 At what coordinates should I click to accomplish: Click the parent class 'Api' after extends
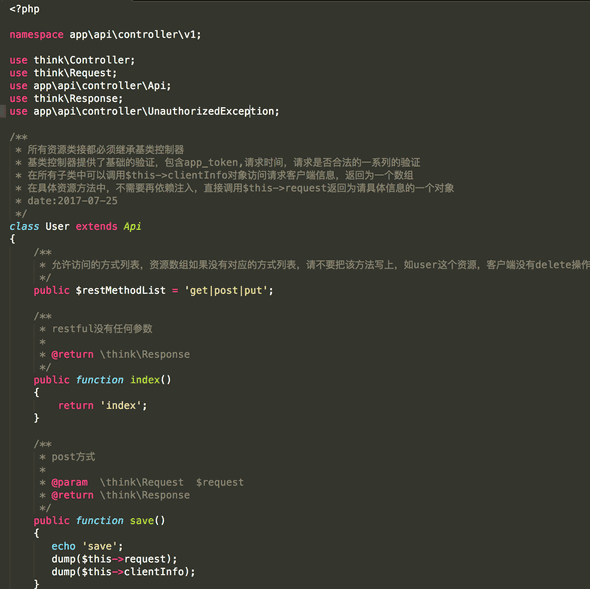(x=132, y=227)
